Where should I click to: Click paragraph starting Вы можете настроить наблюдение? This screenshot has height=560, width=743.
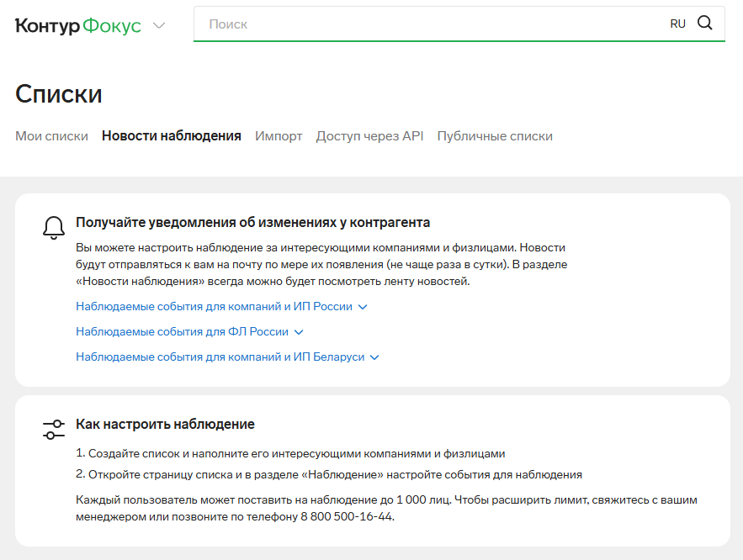pyautogui.click(x=321, y=264)
